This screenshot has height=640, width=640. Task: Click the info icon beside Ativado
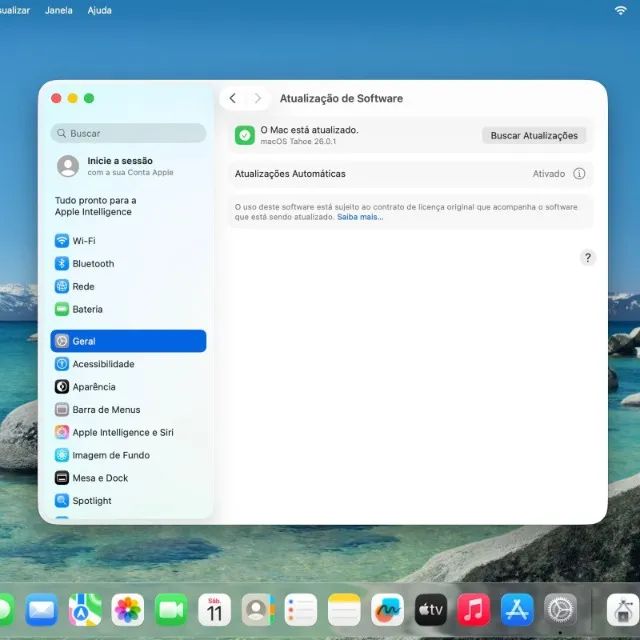pos(579,174)
